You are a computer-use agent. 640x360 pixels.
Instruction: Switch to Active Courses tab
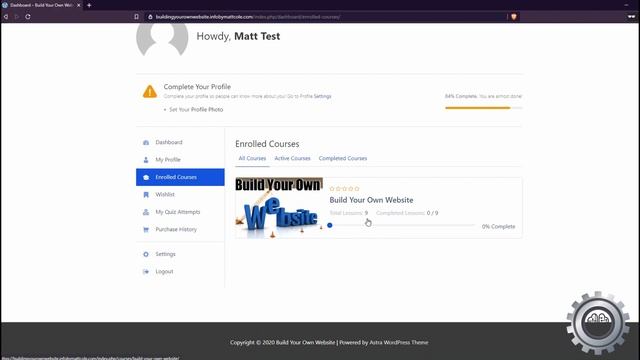(292, 158)
